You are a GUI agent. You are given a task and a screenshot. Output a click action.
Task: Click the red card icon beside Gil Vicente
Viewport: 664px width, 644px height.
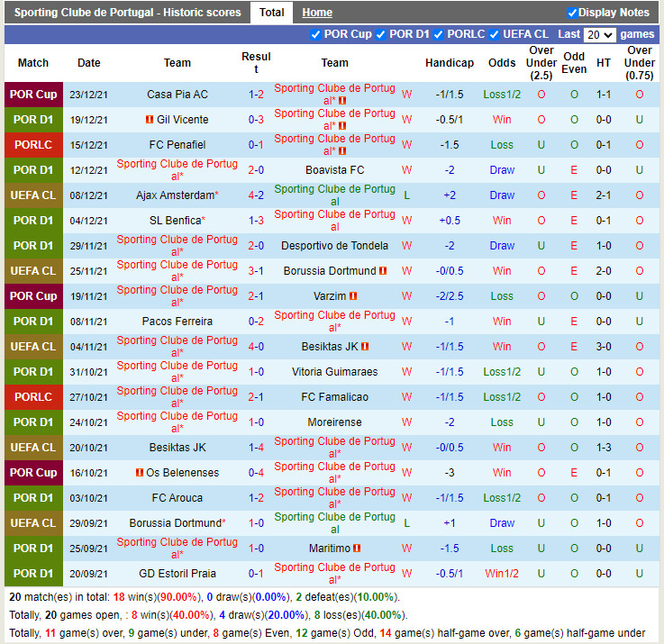point(150,120)
